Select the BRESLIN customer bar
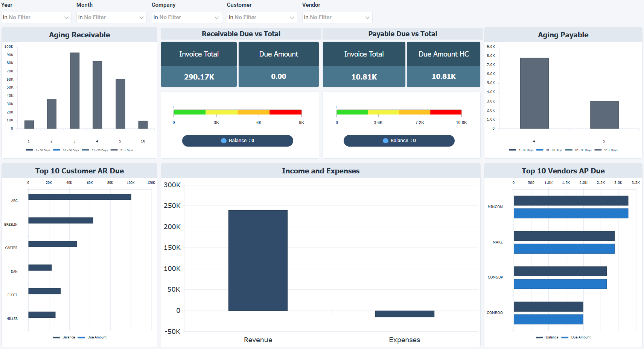Screen dimensions: 644x349 [x=61, y=220]
